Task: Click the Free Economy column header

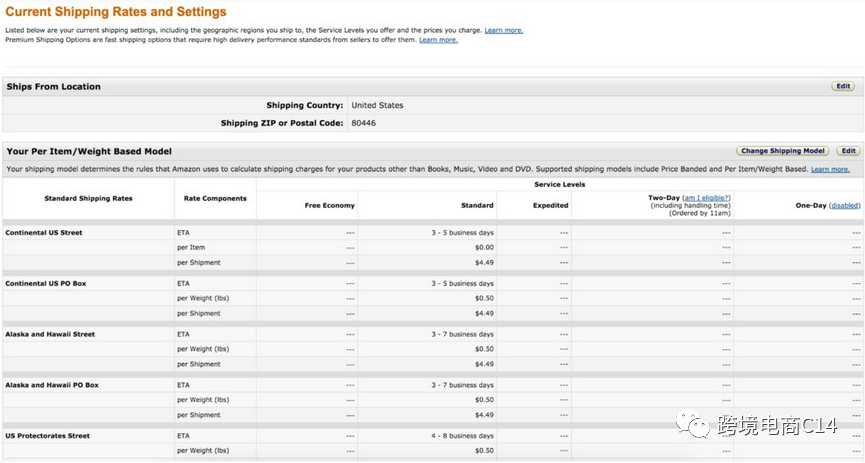Action: coord(329,206)
